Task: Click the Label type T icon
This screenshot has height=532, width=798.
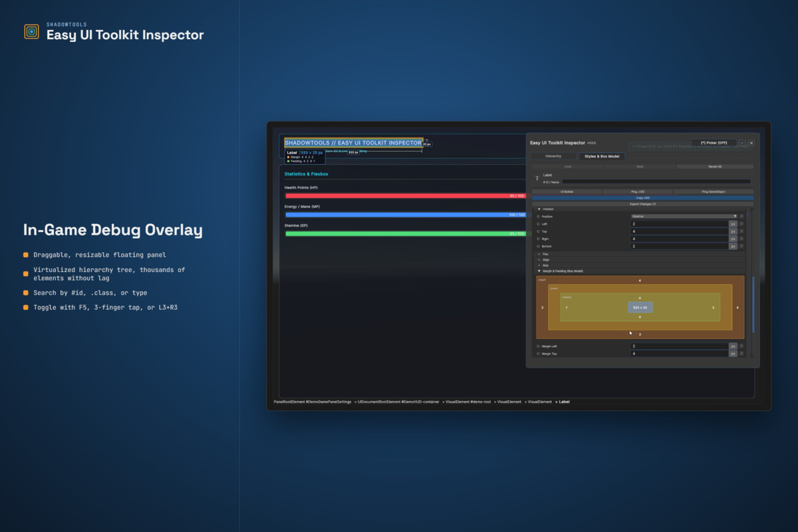Action: click(x=537, y=178)
